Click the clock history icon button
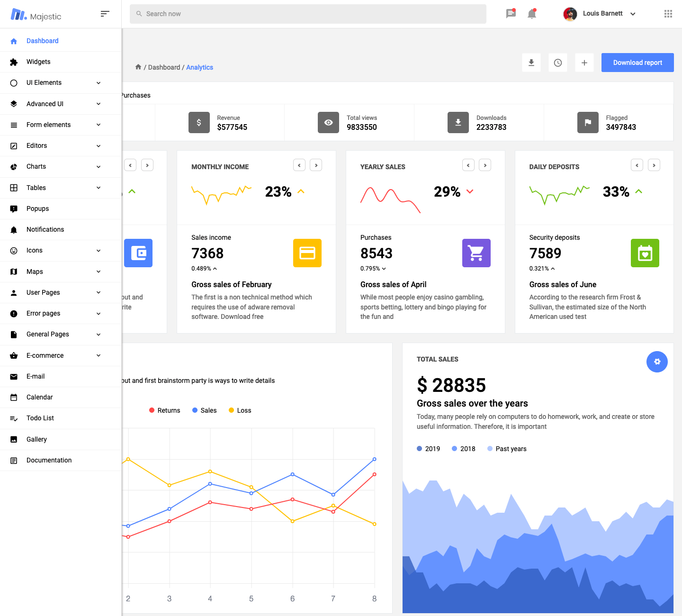 [x=558, y=63]
